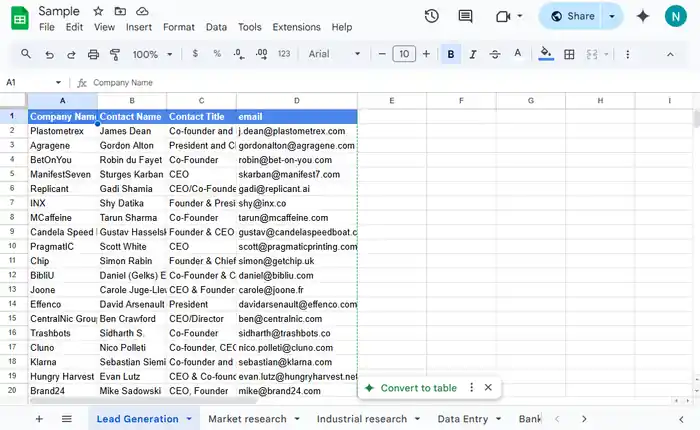The height and width of the screenshot is (430, 700).
Task: Open the Share options dropdown arrow
Action: pyautogui.click(x=612, y=17)
